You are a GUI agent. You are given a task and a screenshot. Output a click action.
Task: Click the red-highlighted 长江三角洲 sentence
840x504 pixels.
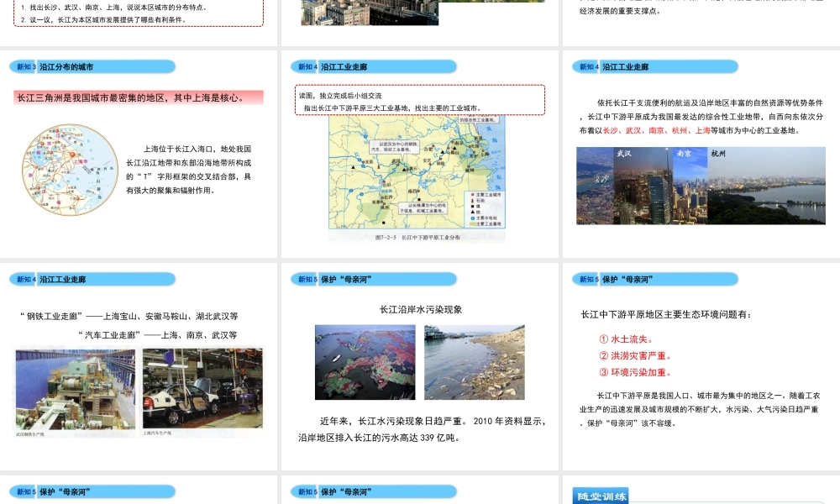pos(138,97)
